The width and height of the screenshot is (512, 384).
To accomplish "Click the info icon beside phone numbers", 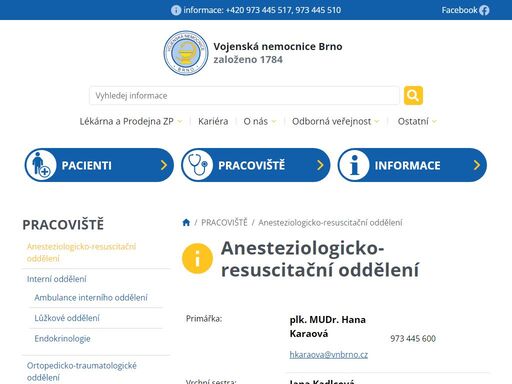I will point(176,10).
